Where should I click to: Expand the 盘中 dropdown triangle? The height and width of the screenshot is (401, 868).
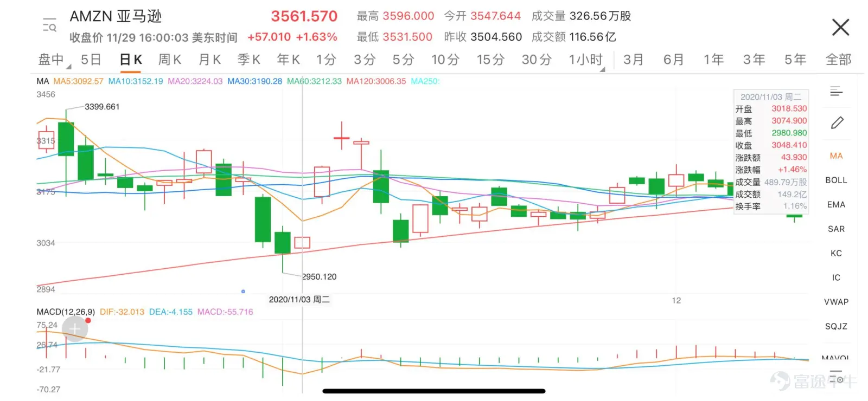point(69,67)
